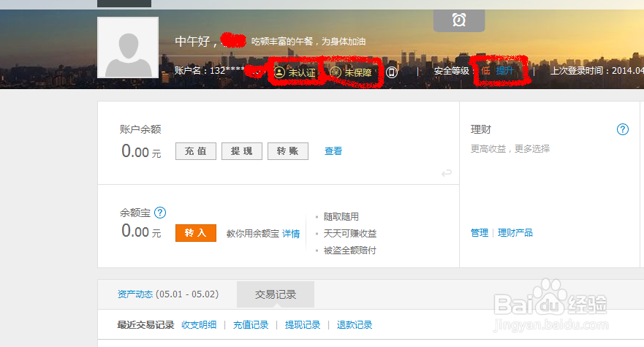Click the 充值 recharge button
The height and width of the screenshot is (347, 644).
click(196, 151)
